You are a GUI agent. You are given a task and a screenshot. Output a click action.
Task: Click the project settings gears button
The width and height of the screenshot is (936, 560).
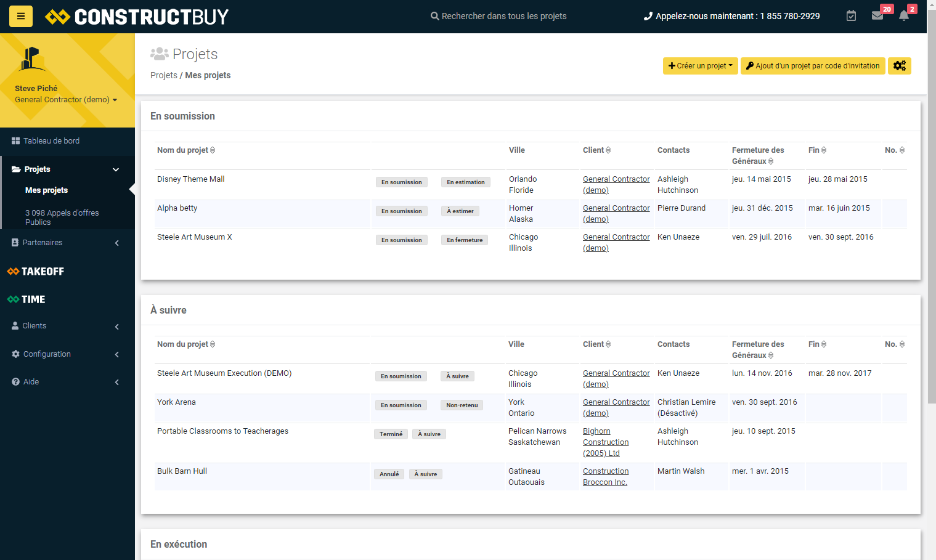coord(900,66)
